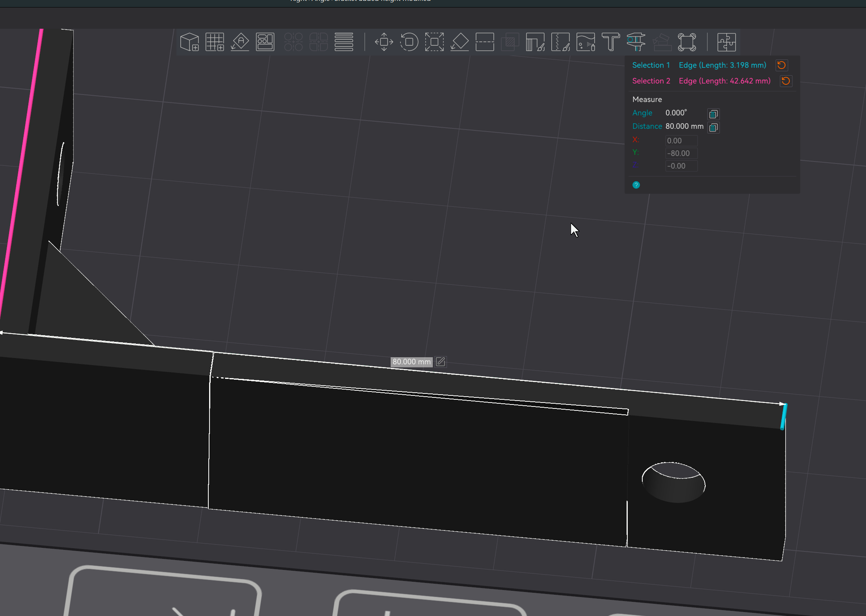This screenshot has width=866, height=616.
Task: Activate the Cut tool
Action: [485, 42]
